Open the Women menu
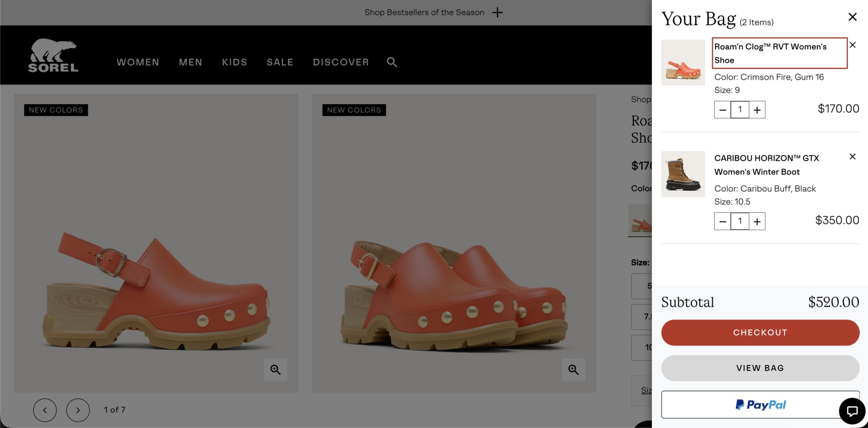868x428 pixels. click(x=138, y=62)
